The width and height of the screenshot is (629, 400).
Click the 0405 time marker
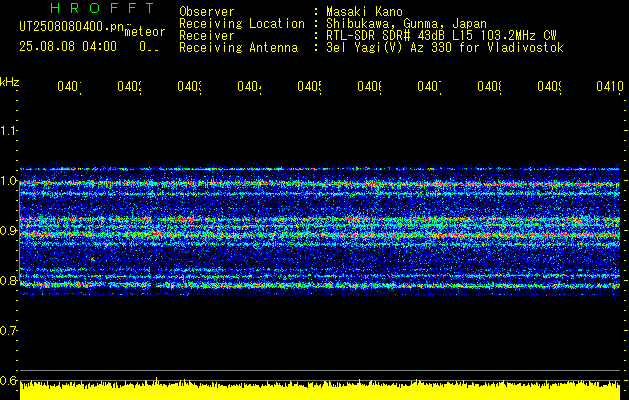309,86
